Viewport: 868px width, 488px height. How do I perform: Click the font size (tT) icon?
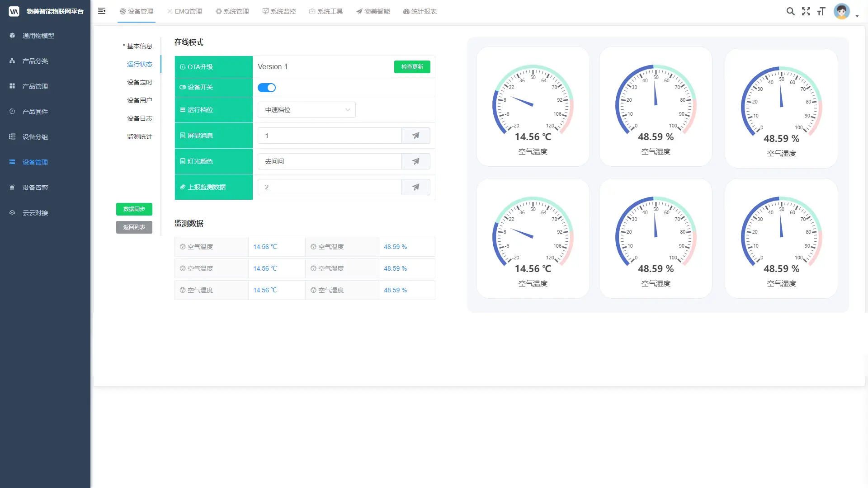click(x=821, y=11)
